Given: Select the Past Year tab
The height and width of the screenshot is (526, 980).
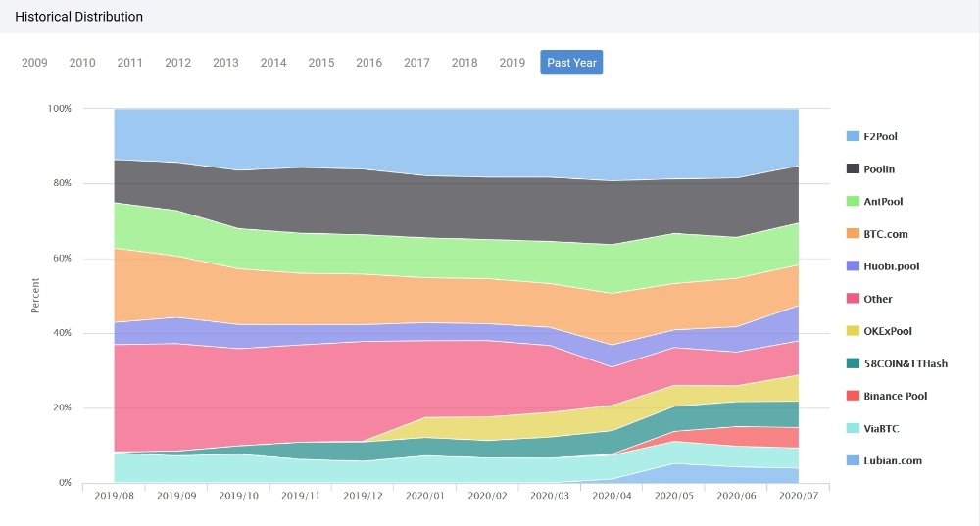Looking at the screenshot, I should click(x=571, y=63).
